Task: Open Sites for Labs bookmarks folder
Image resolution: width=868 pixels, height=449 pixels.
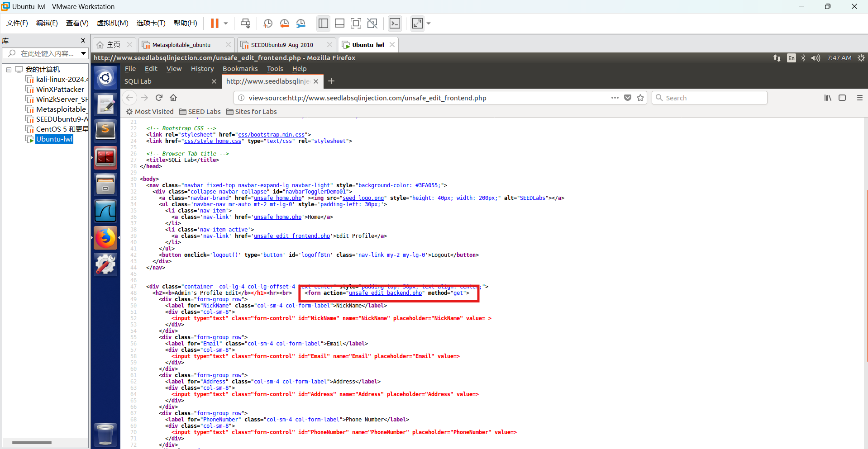Action: [x=252, y=112]
